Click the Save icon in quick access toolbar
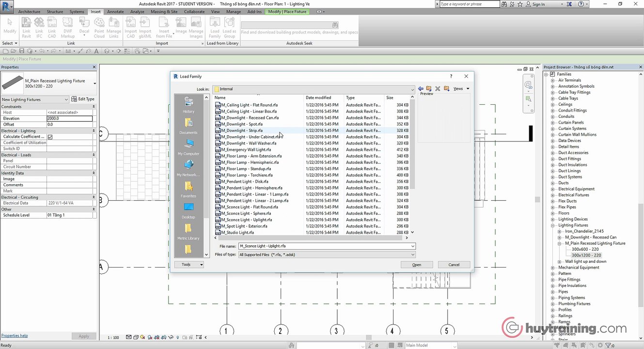This screenshot has height=349, width=644. (x=22, y=51)
